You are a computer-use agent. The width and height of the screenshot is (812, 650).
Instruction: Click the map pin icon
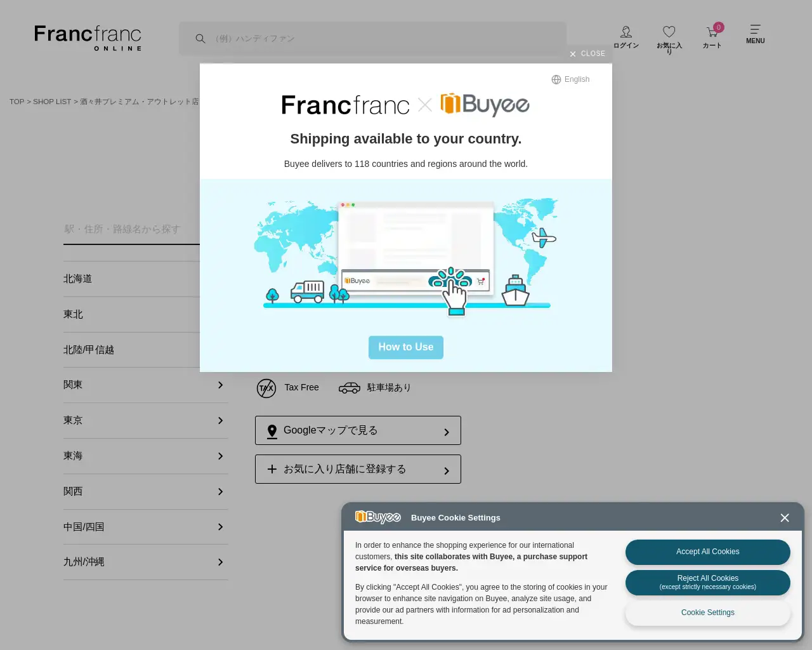pyautogui.click(x=272, y=432)
